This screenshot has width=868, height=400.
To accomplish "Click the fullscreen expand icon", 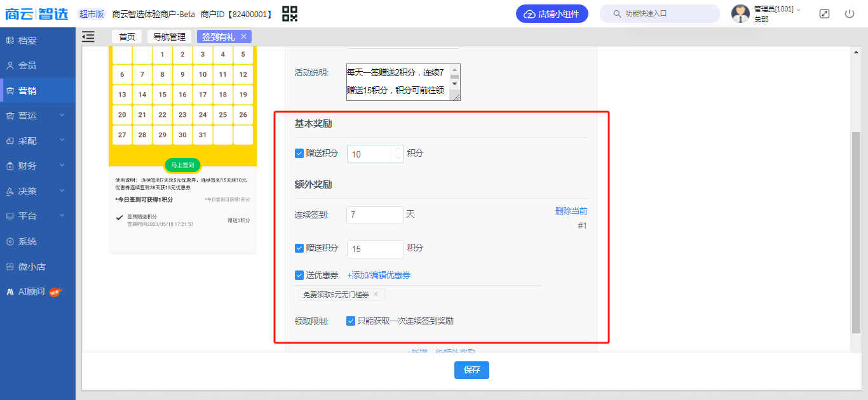I will [x=824, y=13].
